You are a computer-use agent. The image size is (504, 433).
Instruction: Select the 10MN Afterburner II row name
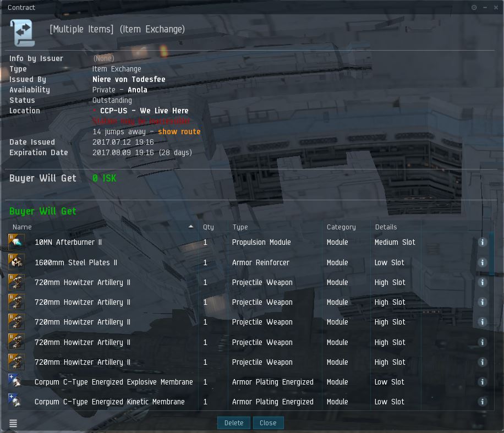click(x=68, y=242)
